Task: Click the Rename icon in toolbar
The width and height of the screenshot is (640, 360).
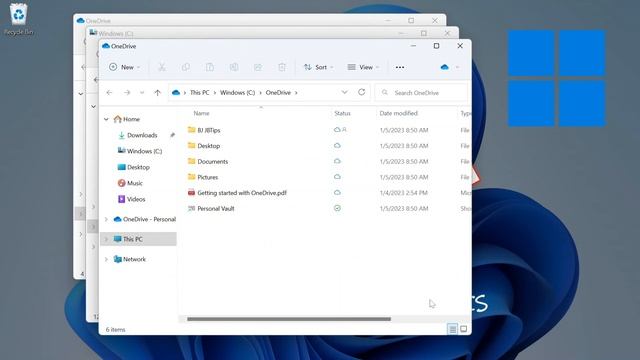Action: click(234, 67)
